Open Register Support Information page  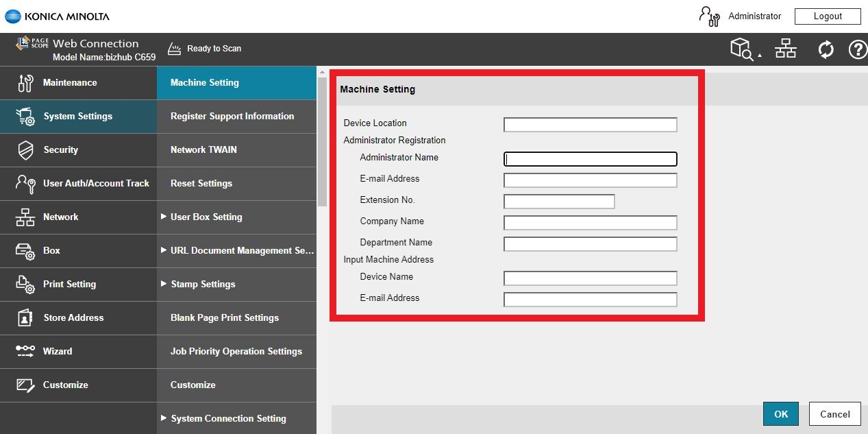[x=232, y=117]
